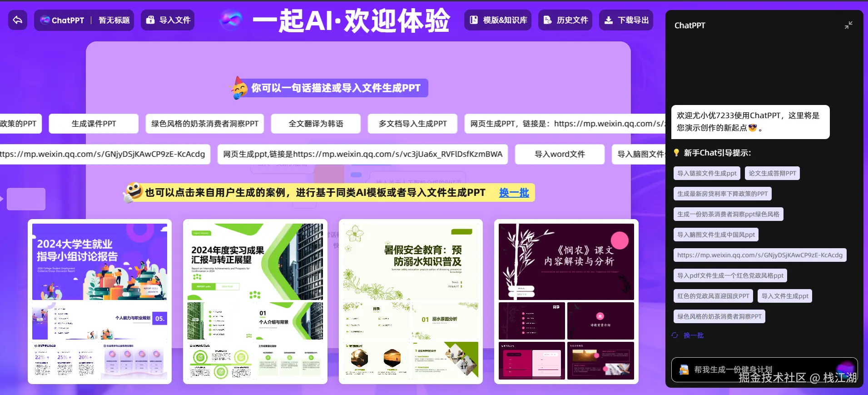
Task: Click 新手Chat引导提示 heading
Action: pos(717,153)
